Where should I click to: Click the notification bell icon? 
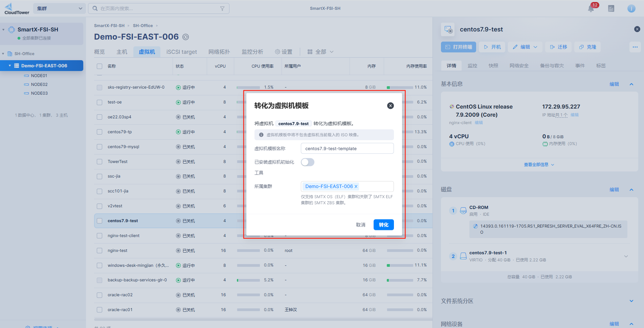coord(591,9)
